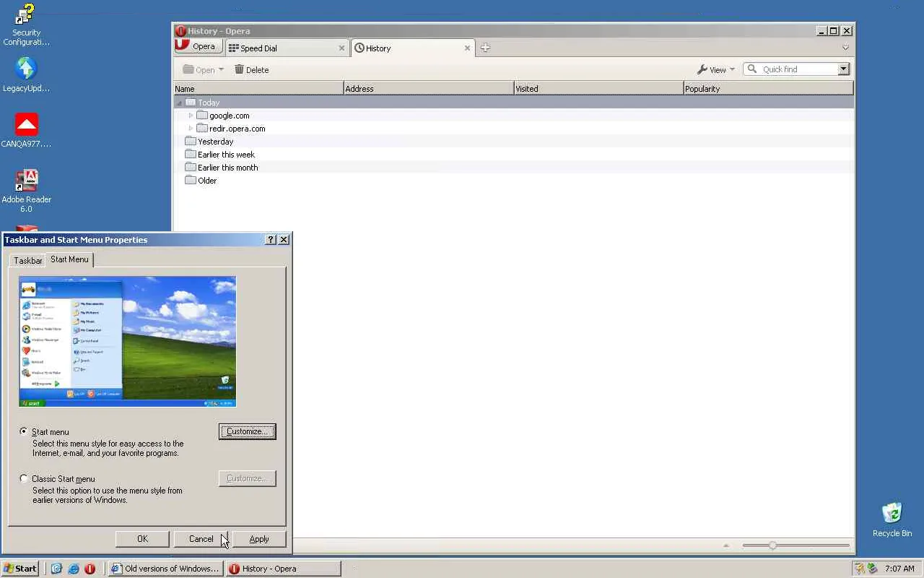Image resolution: width=924 pixels, height=578 pixels.
Task: Click Customize for the Start menu style
Action: [x=247, y=431]
